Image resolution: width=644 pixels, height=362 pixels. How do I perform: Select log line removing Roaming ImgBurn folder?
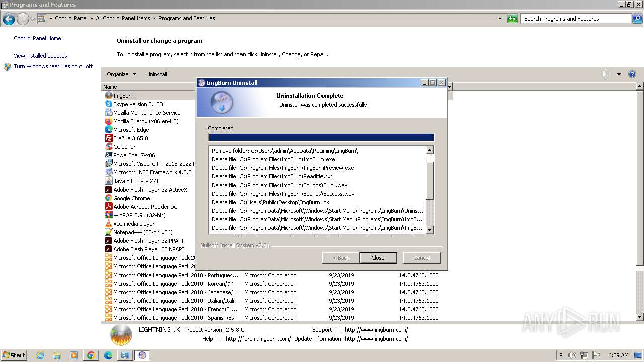pos(285,151)
